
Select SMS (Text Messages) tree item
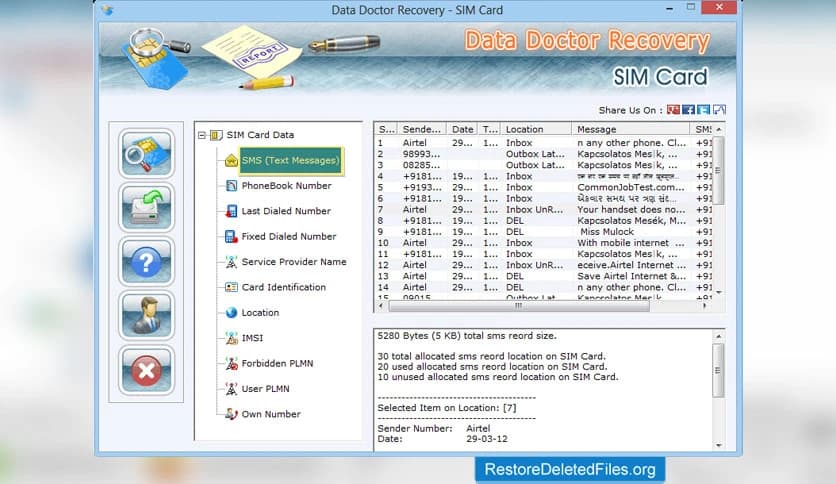291,160
